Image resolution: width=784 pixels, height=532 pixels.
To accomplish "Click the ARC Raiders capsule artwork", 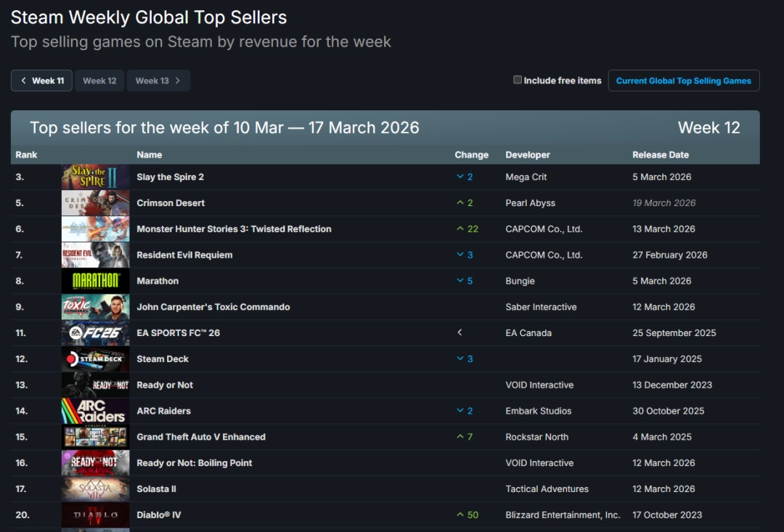I will tap(95, 411).
